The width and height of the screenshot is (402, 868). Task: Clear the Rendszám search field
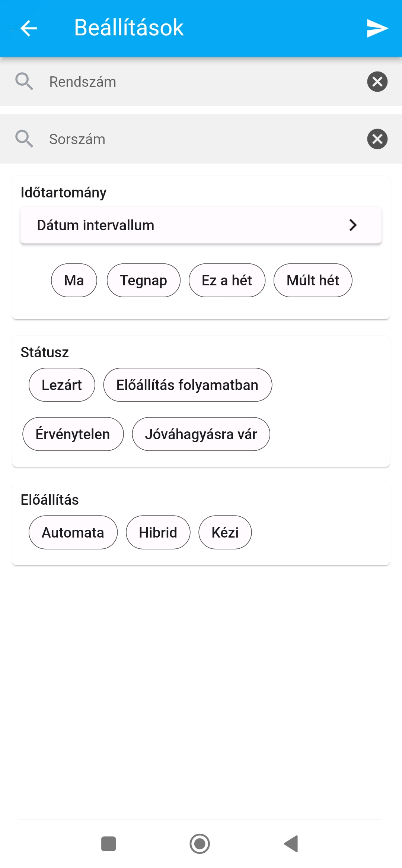(x=377, y=82)
